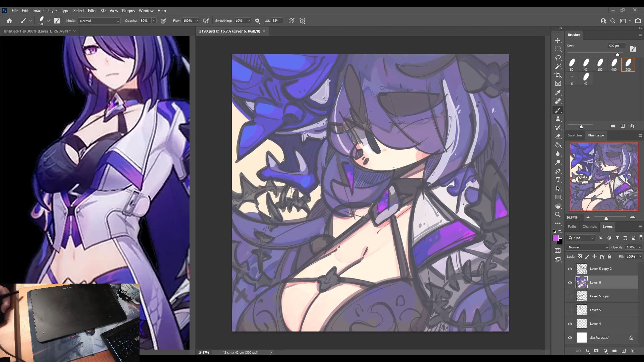Select the Brush tool in toolbar
This screenshot has height=362, width=644.
pyautogui.click(x=558, y=110)
